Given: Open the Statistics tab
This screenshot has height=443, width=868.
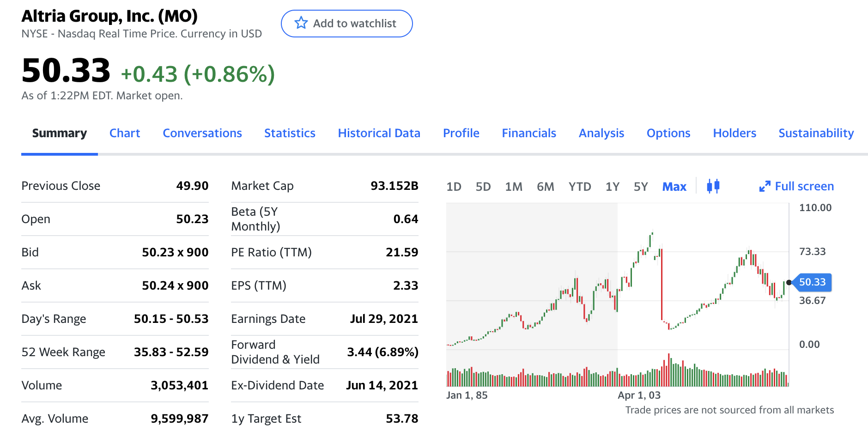Looking at the screenshot, I should point(290,133).
